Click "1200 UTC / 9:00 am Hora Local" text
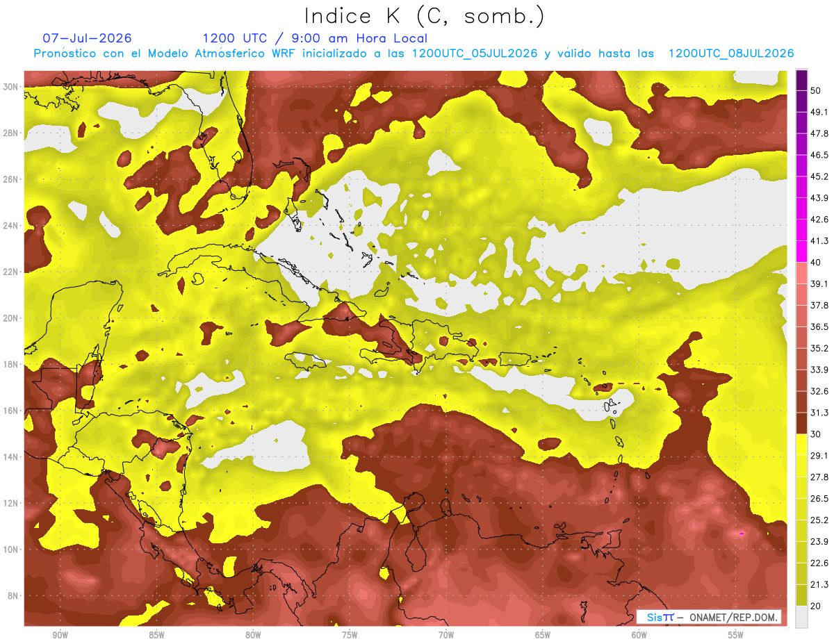This screenshot has width=834, height=644. coord(315,38)
